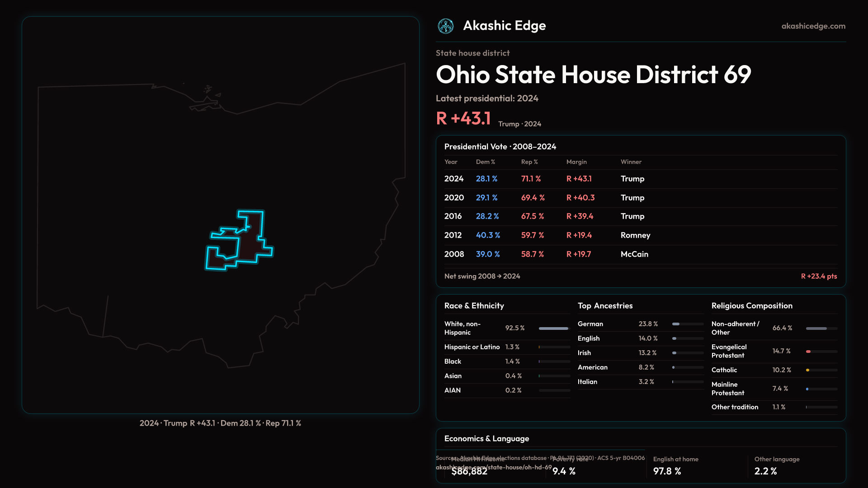Click the Dem % column header

point(485,162)
